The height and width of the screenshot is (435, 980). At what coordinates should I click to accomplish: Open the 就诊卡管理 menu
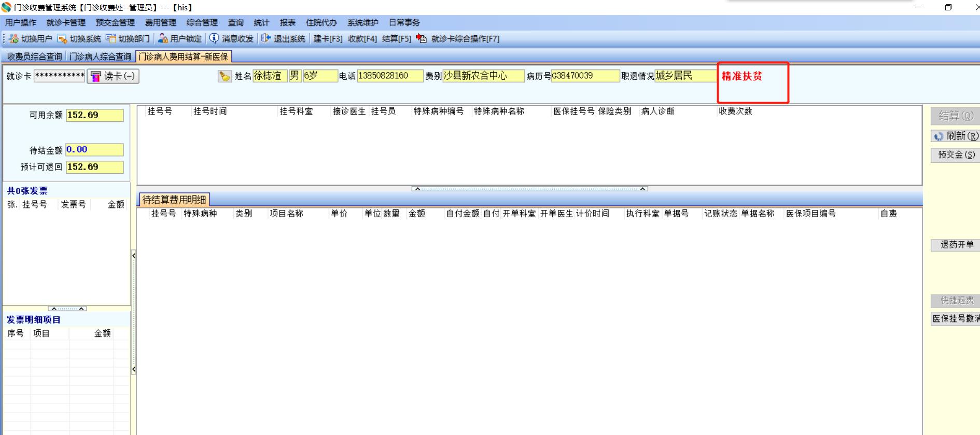66,23
